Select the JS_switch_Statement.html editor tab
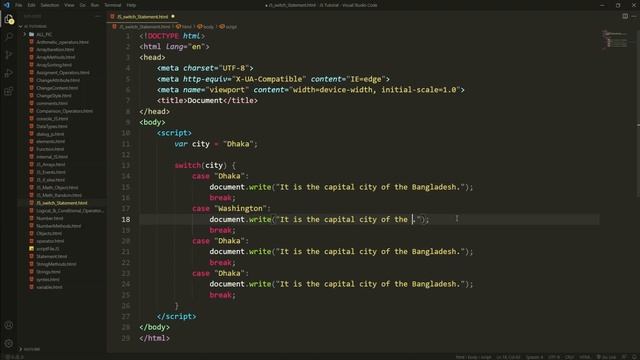The width and height of the screenshot is (640, 360). (142, 17)
